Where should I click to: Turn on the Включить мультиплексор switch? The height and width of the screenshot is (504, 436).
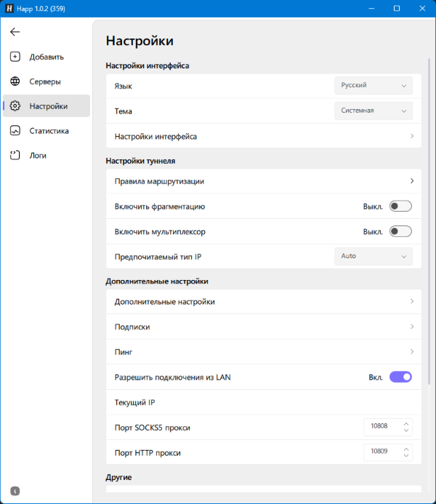[400, 231]
